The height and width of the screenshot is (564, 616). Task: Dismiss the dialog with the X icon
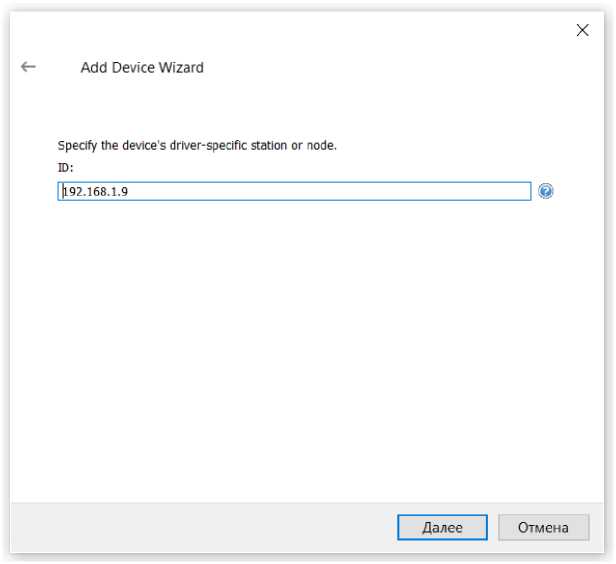point(583,31)
